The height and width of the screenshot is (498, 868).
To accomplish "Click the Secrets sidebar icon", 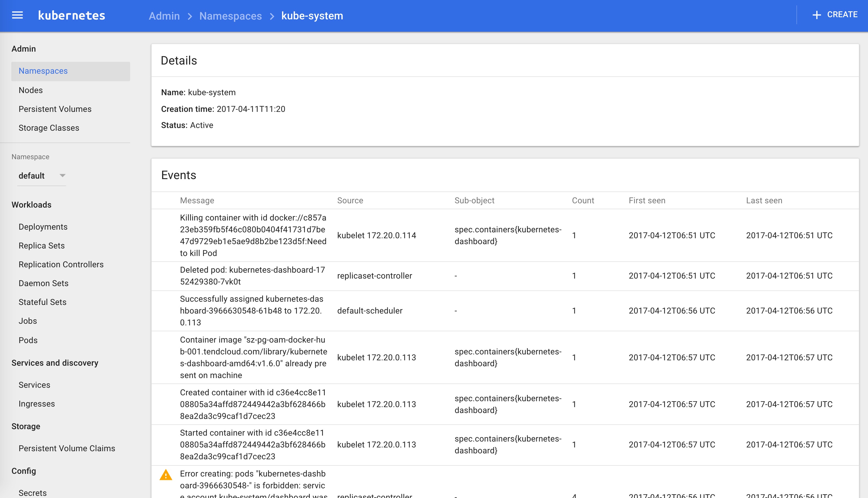I will tap(33, 493).
